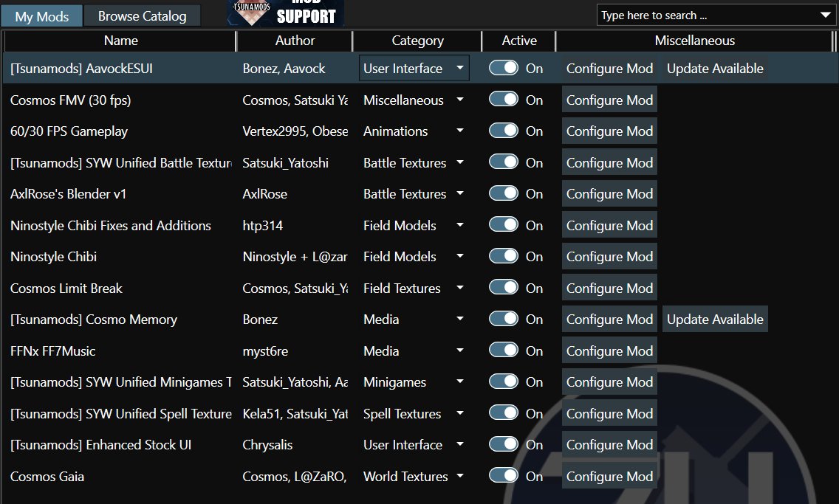Open World Textures category dropdown

414,476
